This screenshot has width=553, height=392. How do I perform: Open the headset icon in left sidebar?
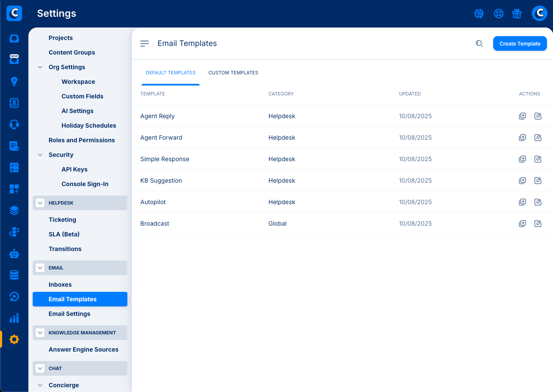14,125
